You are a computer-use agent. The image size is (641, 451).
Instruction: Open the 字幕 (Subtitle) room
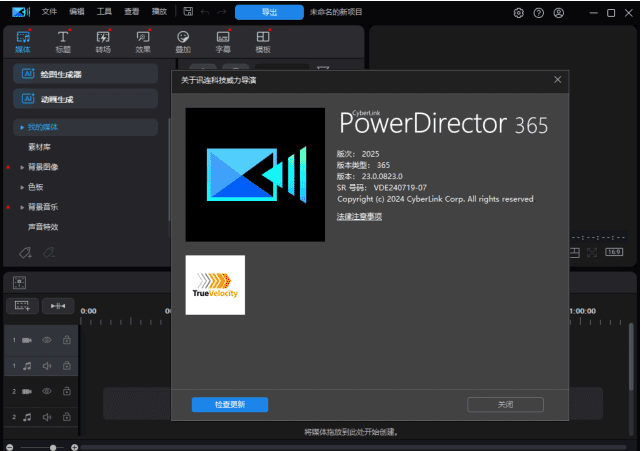click(223, 42)
